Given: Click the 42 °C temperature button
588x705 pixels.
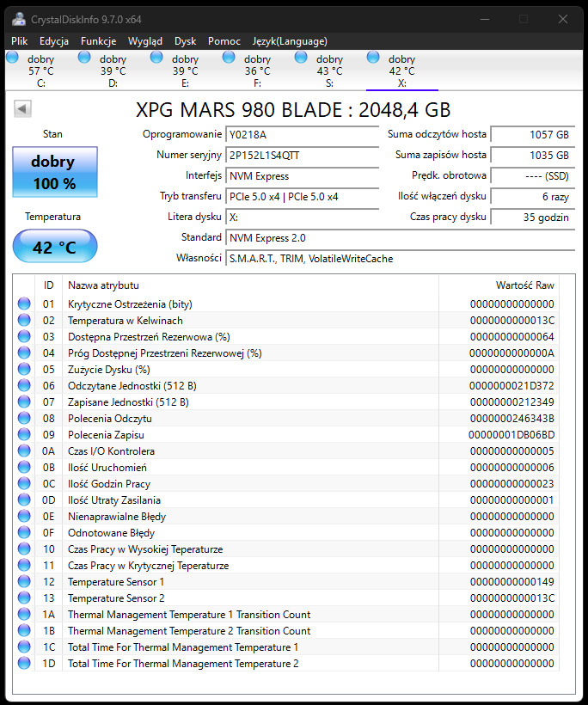Looking at the screenshot, I should [x=54, y=248].
